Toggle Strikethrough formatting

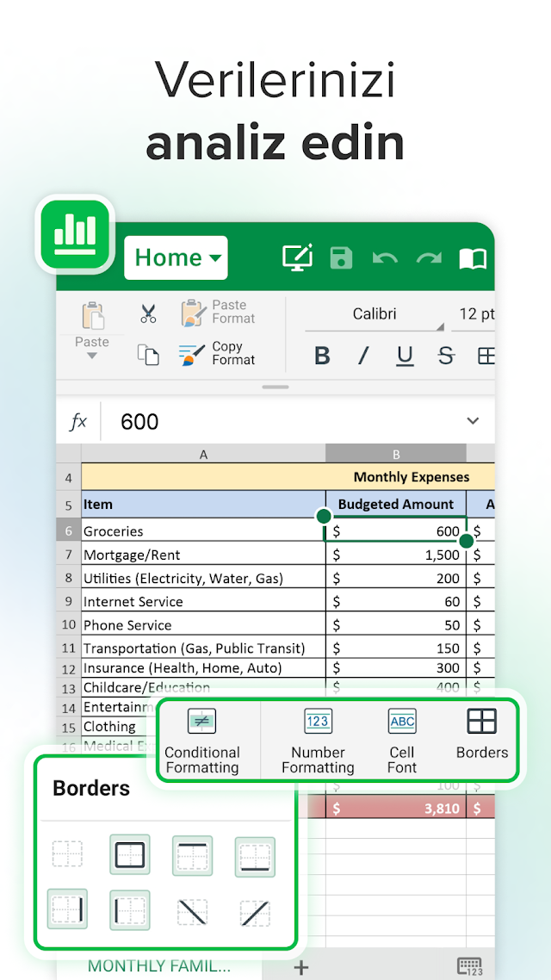445,356
